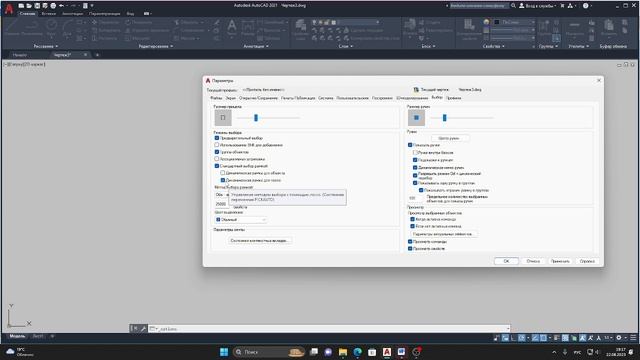Open the workspace switching gear in status bar

point(619,338)
